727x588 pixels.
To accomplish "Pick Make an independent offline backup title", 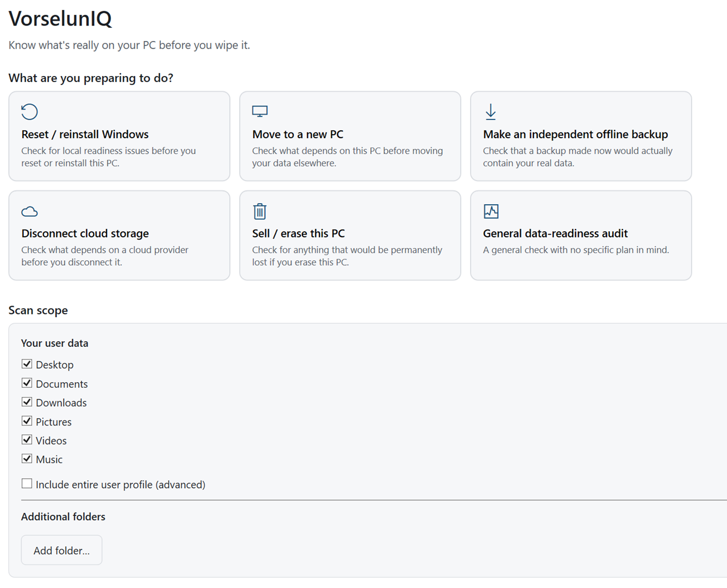I will 575,134.
